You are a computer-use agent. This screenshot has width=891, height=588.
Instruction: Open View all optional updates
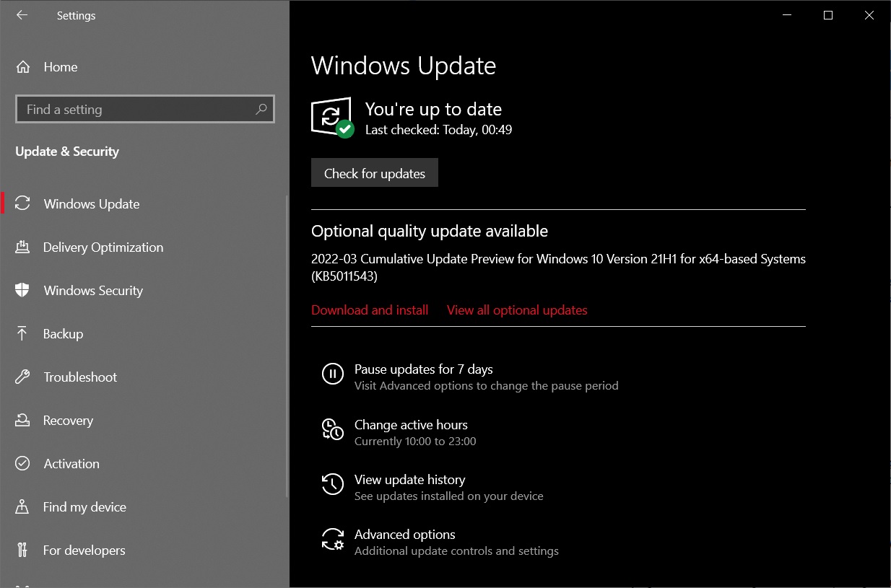pos(516,310)
